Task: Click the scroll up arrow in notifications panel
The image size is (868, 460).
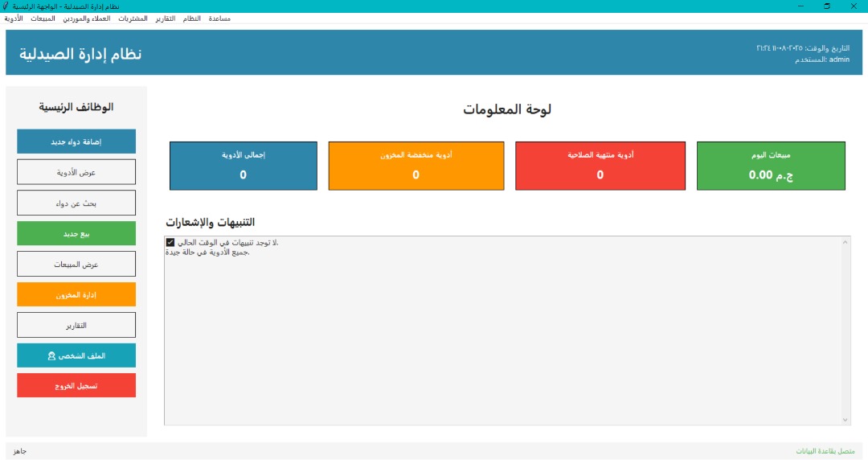Action: click(x=845, y=242)
